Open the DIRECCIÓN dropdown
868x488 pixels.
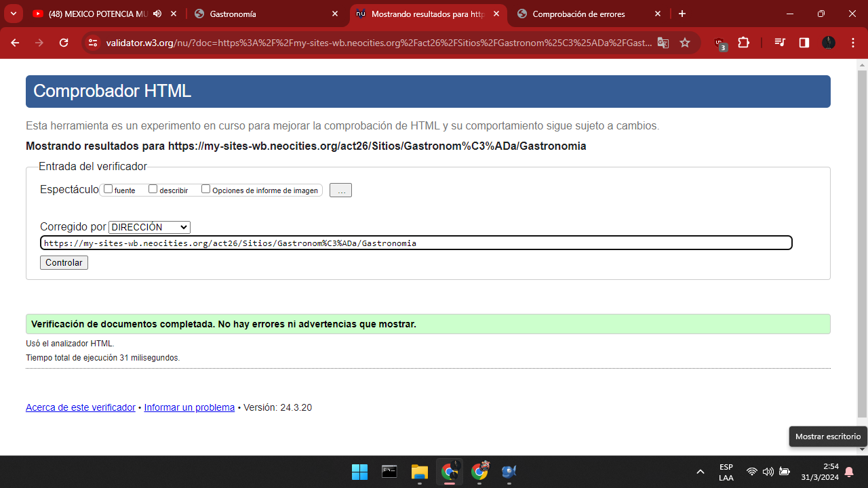(149, 227)
